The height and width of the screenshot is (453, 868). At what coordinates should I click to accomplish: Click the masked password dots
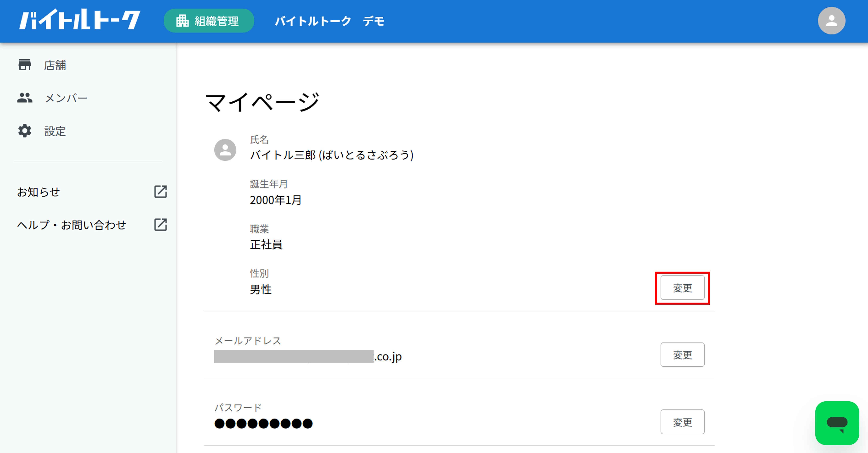pyautogui.click(x=263, y=423)
